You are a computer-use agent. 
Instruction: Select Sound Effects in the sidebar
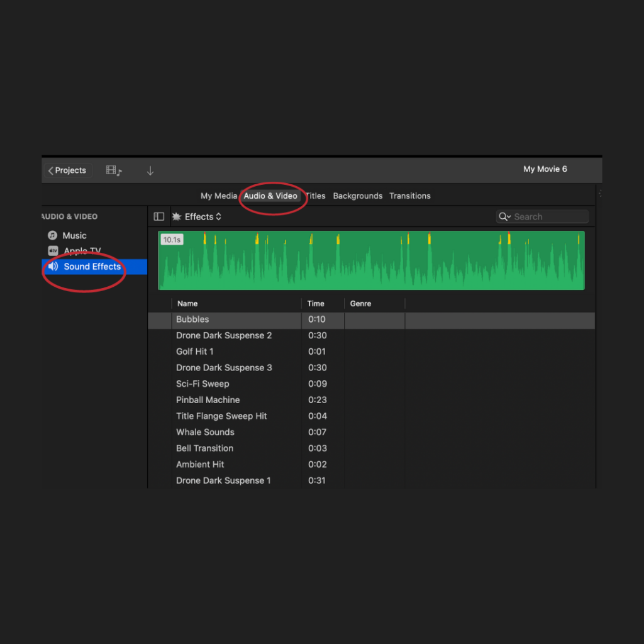(94, 267)
